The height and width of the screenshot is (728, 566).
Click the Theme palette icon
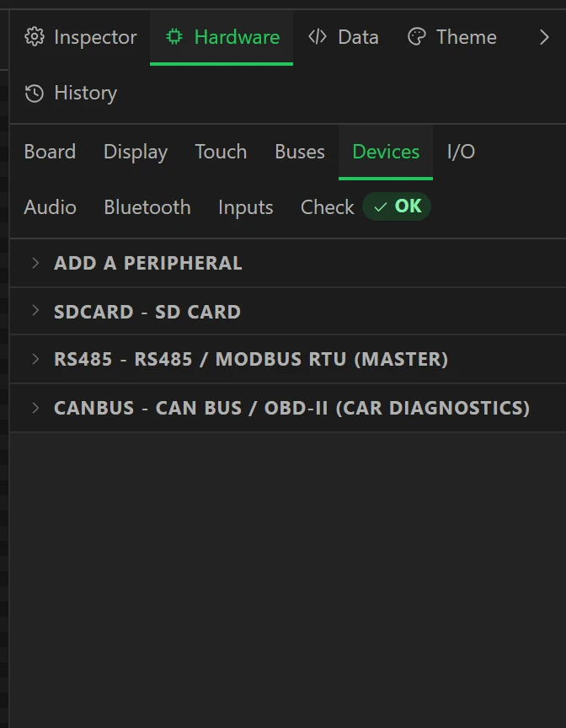(417, 37)
